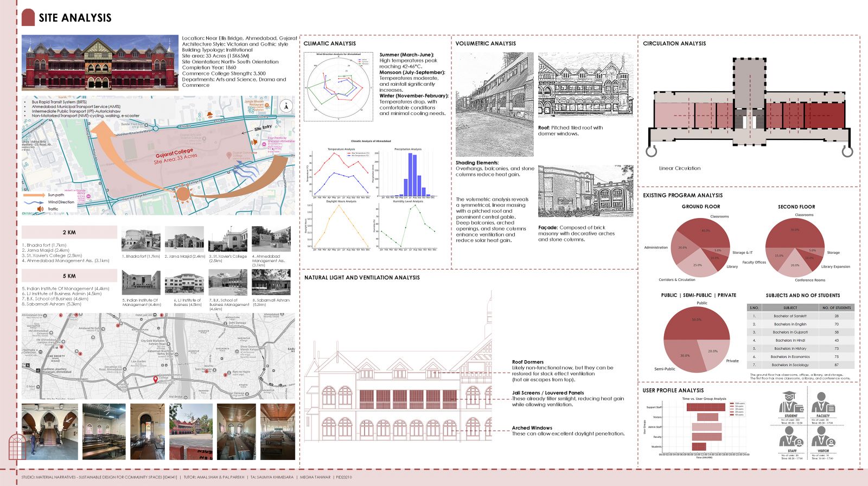The image size is (868, 486).
Task: Click the speaker icon near Site Entry
Action: 254,142
